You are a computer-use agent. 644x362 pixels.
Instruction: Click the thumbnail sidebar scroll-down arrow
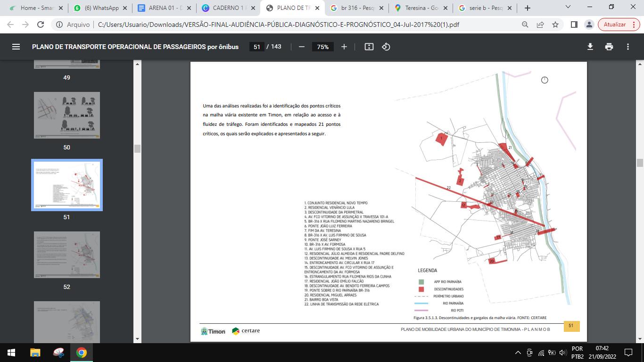point(137,339)
